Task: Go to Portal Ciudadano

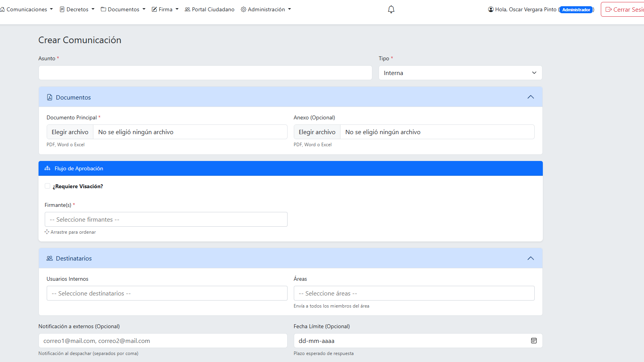Action: click(209, 9)
